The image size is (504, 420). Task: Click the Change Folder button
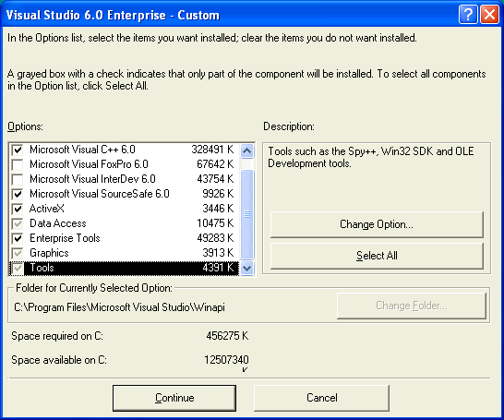pyautogui.click(x=412, y=306)
